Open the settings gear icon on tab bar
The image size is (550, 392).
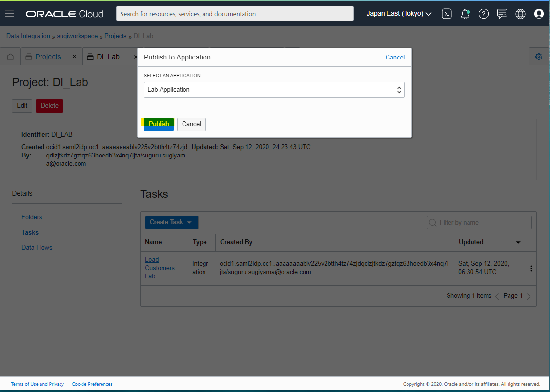539,57
